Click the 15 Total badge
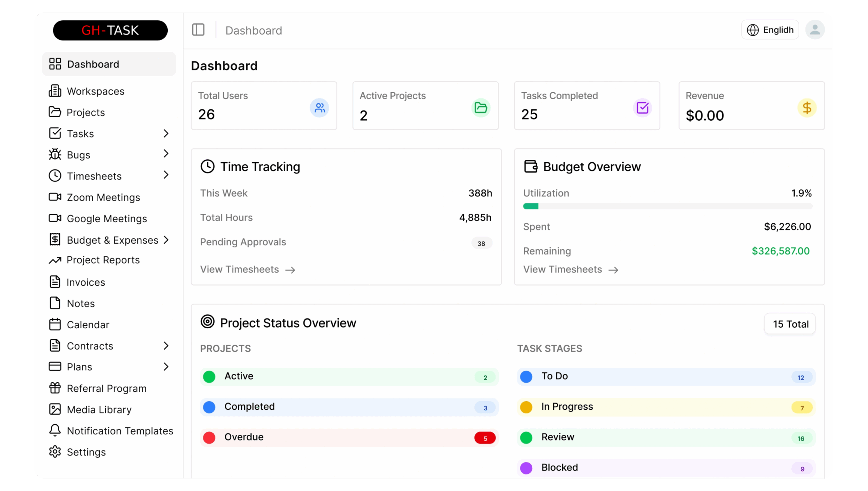The width and height of the screenshot is (868, 491). pyautogui.click(x=790, y=324)
